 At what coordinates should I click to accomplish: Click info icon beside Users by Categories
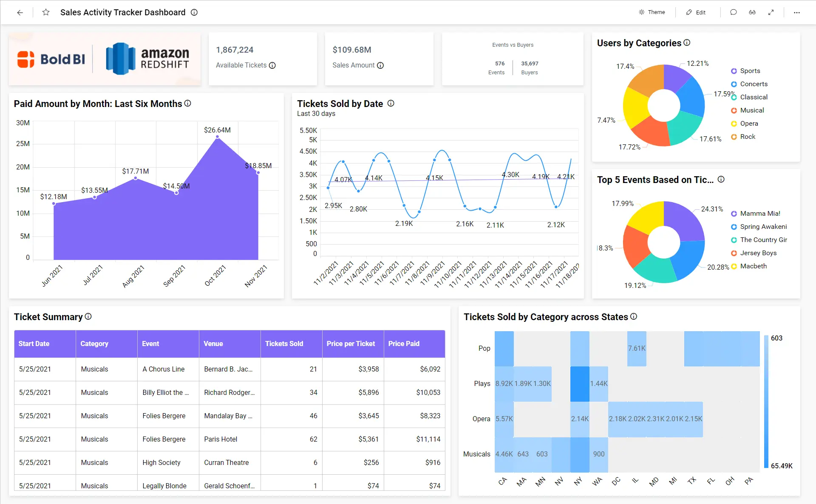coord(687,43)
